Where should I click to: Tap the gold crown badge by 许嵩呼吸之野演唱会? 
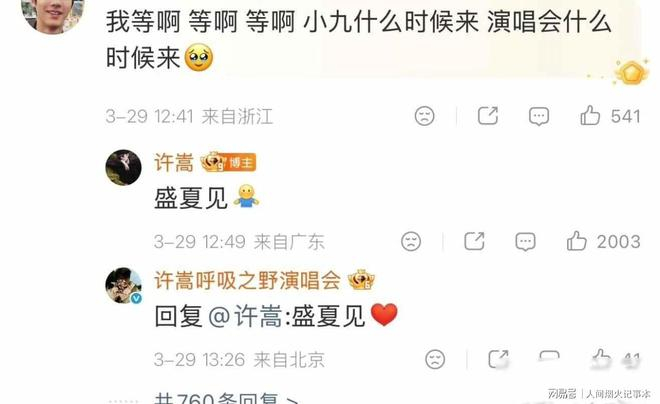coord(361,280)
